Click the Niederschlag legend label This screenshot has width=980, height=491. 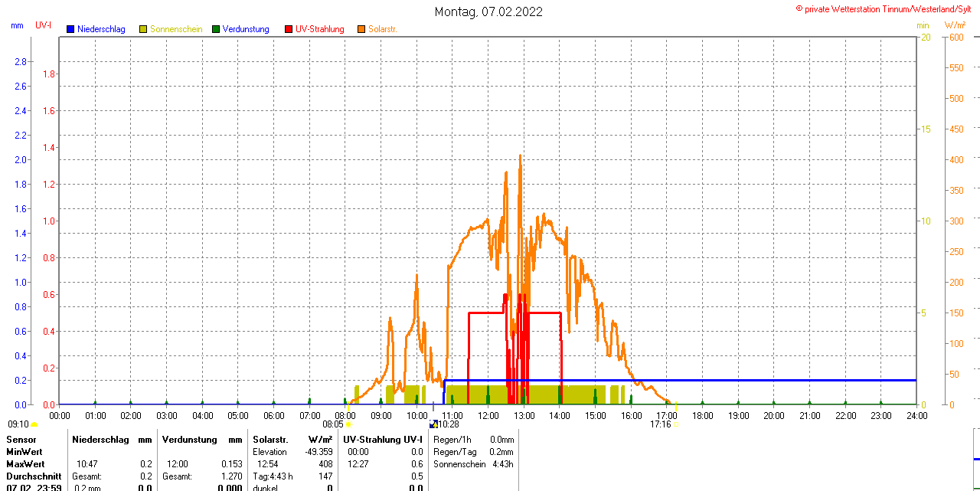tap(101, 29)
